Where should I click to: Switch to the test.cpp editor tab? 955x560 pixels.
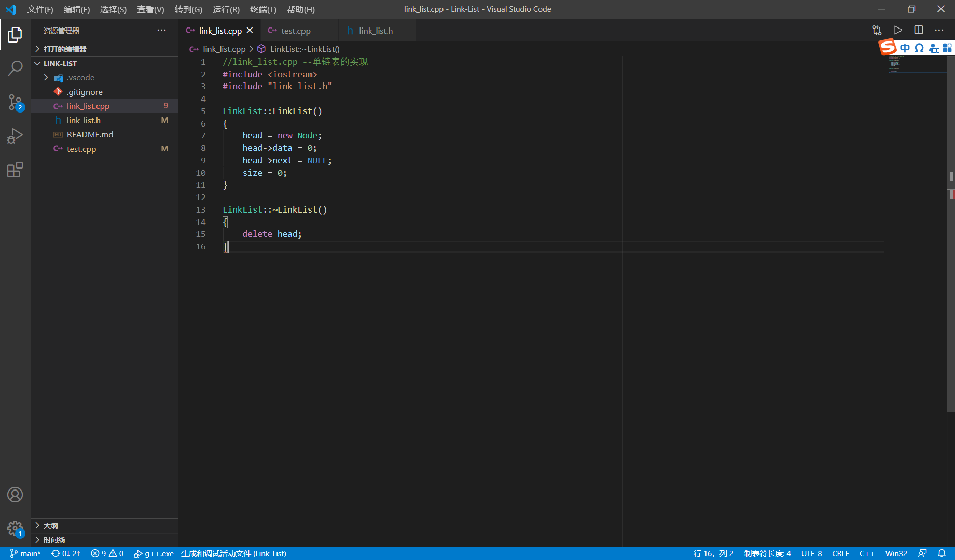click(x=298, y=31)
